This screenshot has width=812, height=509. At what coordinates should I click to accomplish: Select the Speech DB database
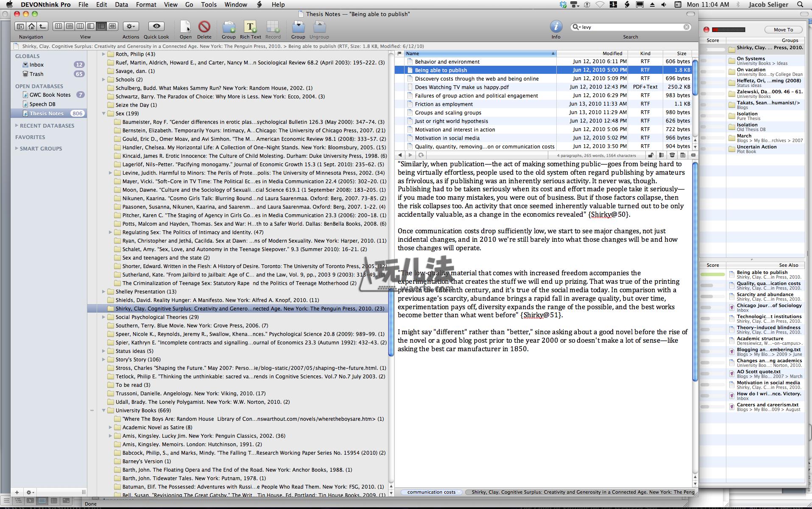click(x=42, y=104)
